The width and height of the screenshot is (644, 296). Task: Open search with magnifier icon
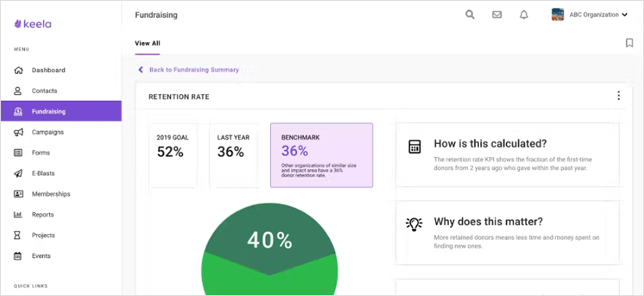tap(470, 15)
